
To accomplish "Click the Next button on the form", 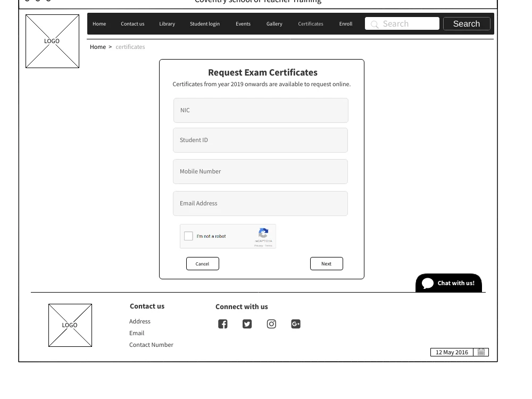I will point(326,263).
